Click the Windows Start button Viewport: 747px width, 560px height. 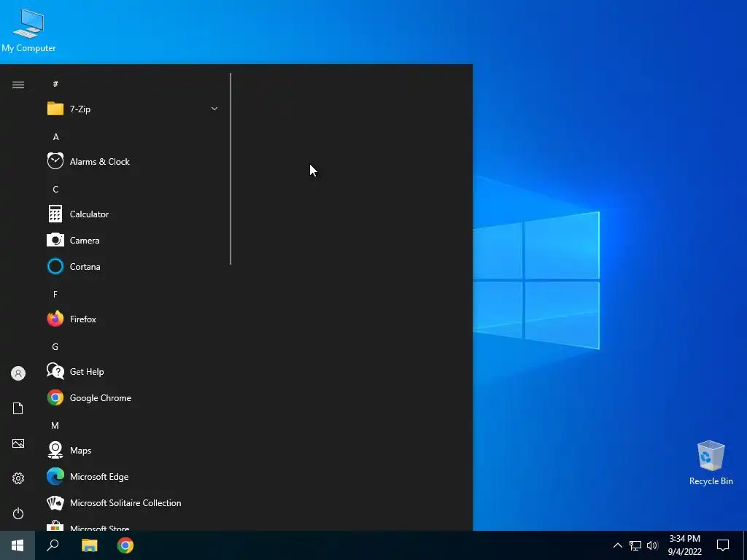coord(18,545)
